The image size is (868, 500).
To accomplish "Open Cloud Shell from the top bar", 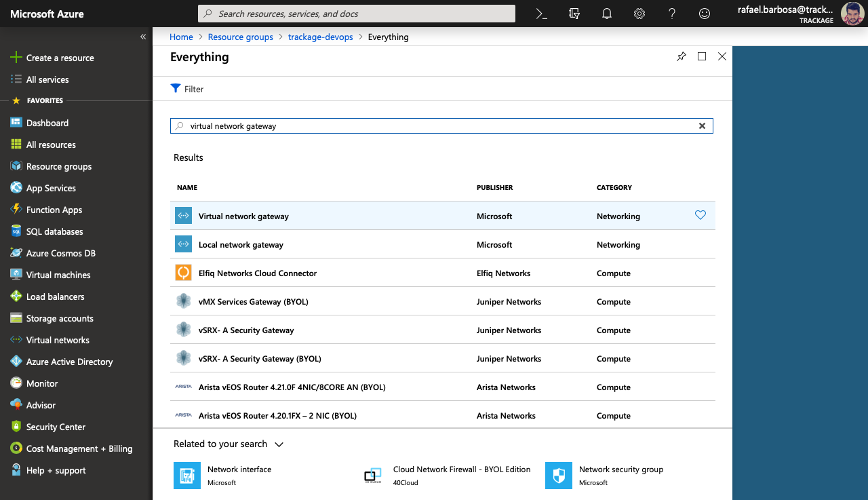I will pos(541,14).
